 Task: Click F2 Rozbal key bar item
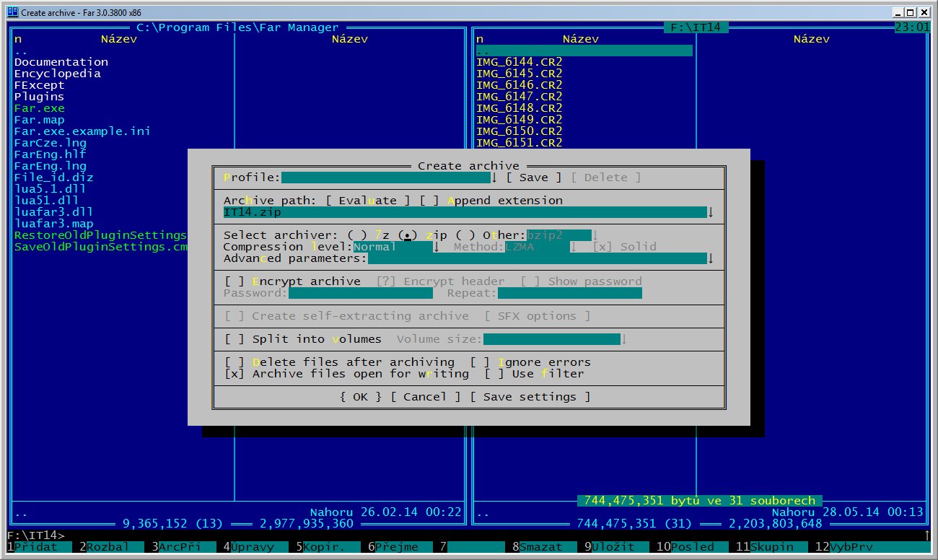(x=112, y=547)
